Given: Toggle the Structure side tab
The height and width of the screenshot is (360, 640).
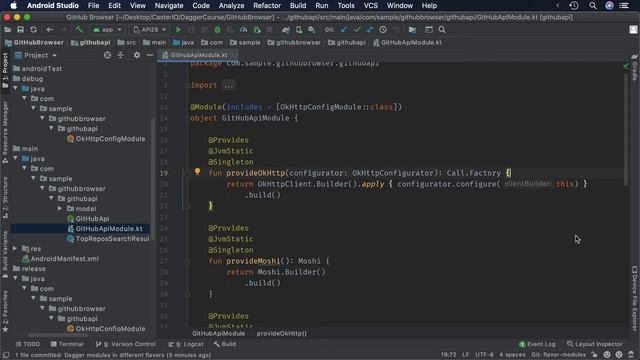Looking at the screenshot, I should click(5, 197).
